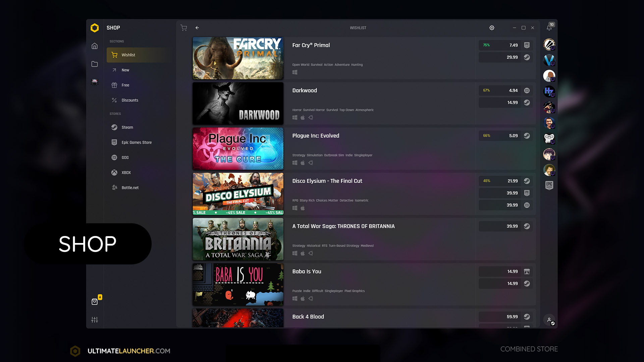Open the Disco Elysium cover image
Screen dimensions: 644x362
238,194
